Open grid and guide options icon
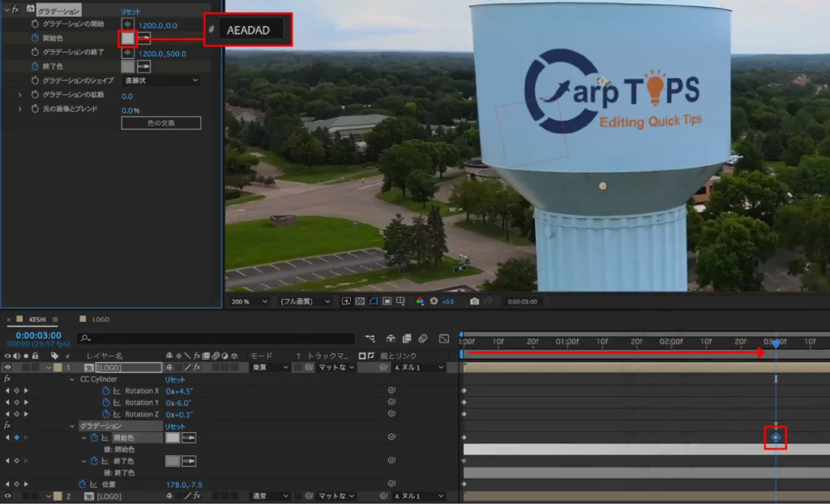The height and width of the screenshot is (504, 830). 400,301
